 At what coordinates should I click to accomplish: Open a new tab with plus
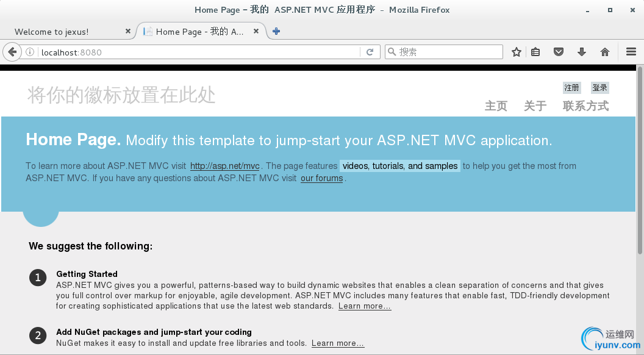276,31
